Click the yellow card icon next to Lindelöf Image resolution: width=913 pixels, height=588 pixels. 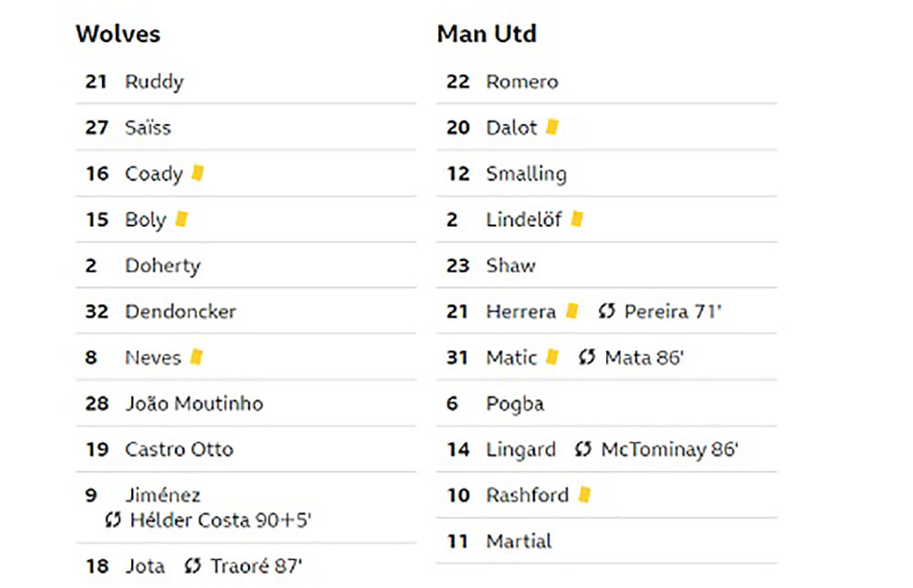point(577,219)
